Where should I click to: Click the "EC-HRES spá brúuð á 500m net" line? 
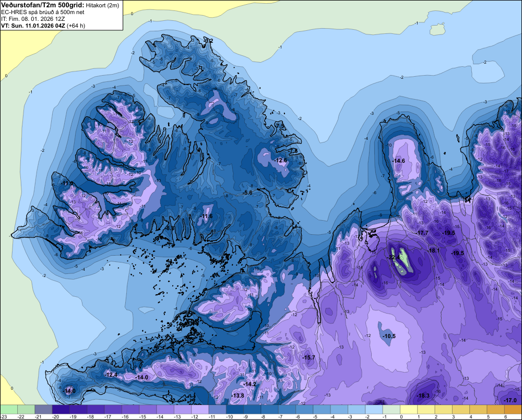click(x=43, y=12)
